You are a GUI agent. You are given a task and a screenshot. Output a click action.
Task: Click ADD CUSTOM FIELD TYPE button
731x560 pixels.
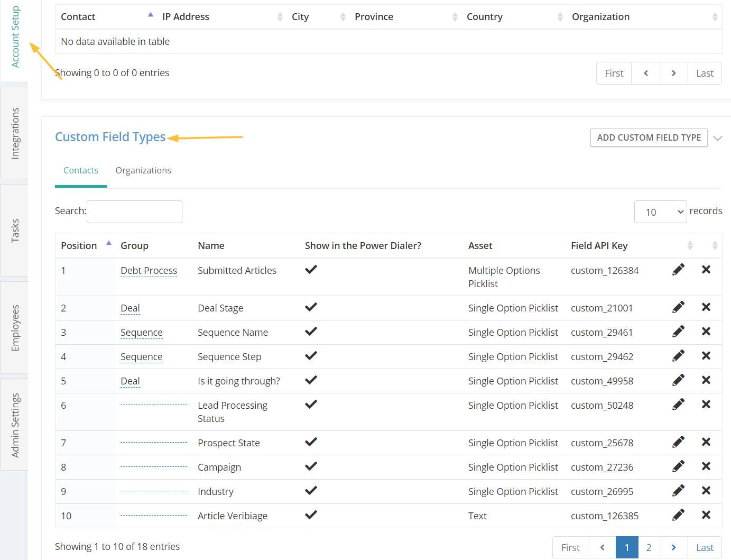tap(649, 137)
